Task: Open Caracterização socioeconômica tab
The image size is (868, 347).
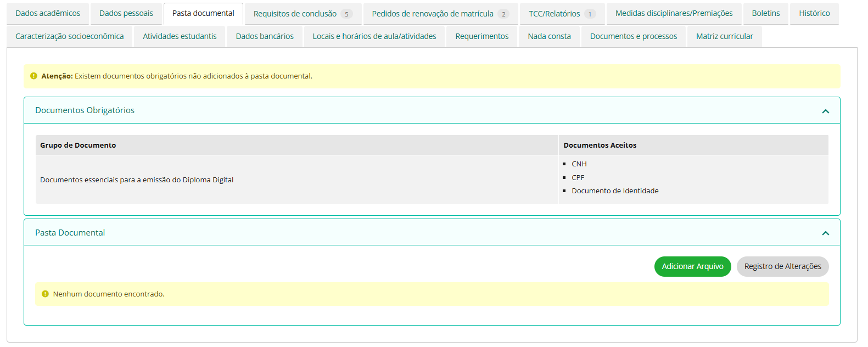Action: click(70, 36)
